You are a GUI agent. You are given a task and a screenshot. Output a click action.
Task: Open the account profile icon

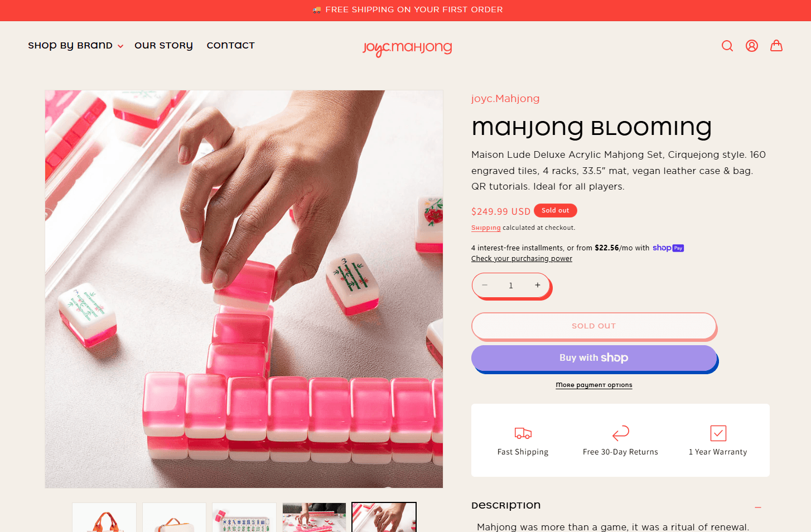pos(752,46)
